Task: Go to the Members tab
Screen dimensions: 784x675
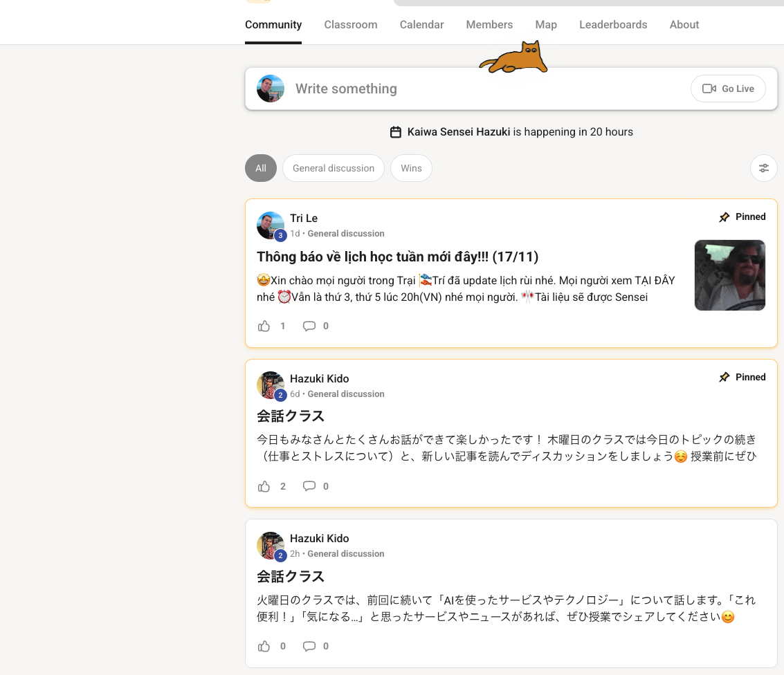Action: point(489,25)
